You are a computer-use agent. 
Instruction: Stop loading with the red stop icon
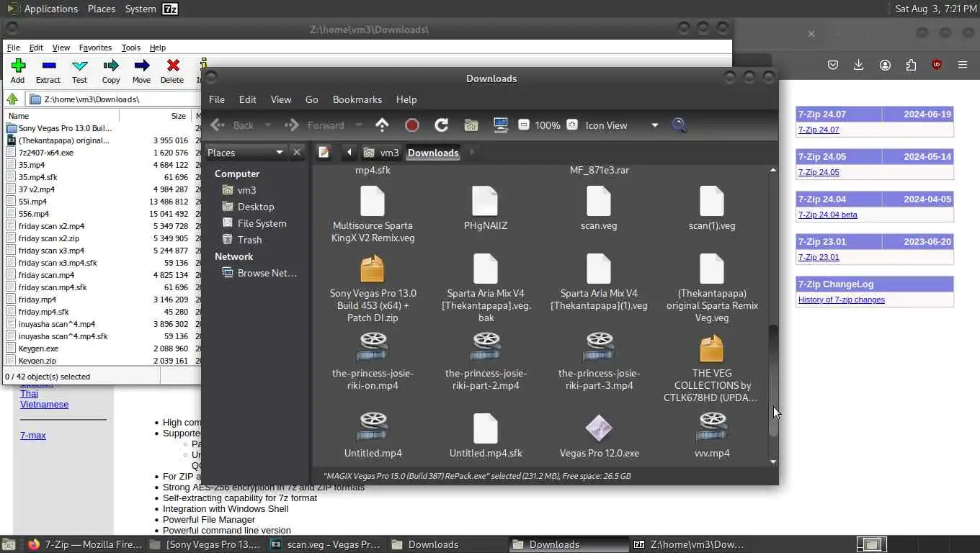[412, 125]
